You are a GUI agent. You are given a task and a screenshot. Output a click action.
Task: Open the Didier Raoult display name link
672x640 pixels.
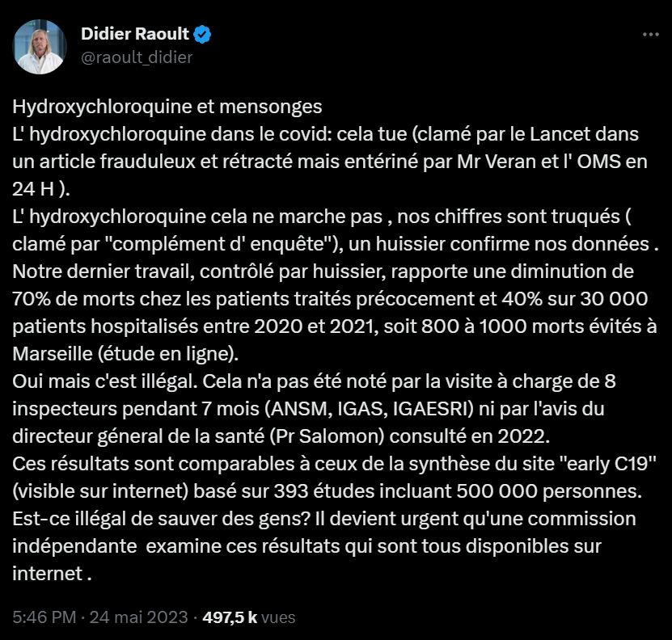[134, 35]
